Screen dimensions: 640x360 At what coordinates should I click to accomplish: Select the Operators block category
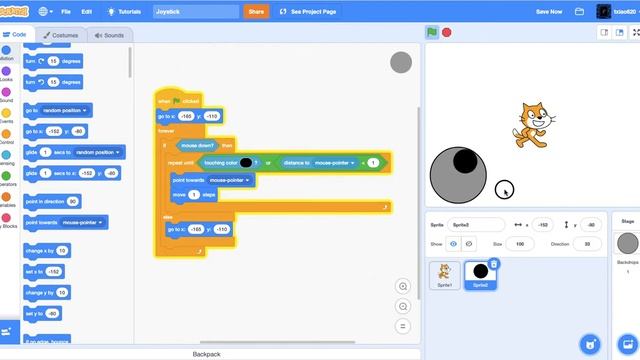6,179
